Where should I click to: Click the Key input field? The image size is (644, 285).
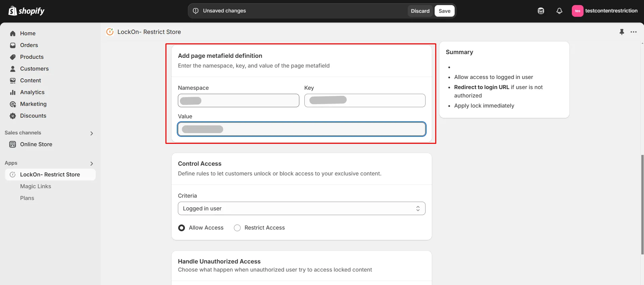[x=365, y=100]
